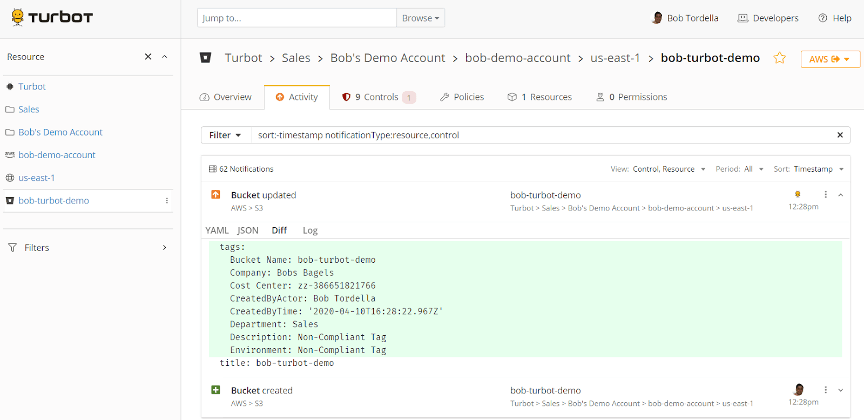This screenshot has height=420, width=864.
Task: Switch to the Overview tab
Action: pos(225,97)
